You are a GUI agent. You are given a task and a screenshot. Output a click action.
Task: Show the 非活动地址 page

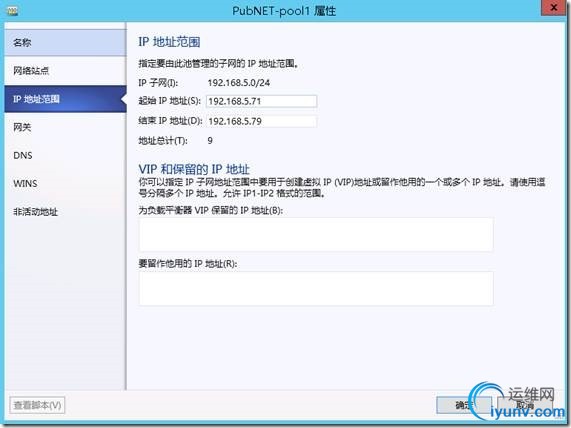[65, 212]
